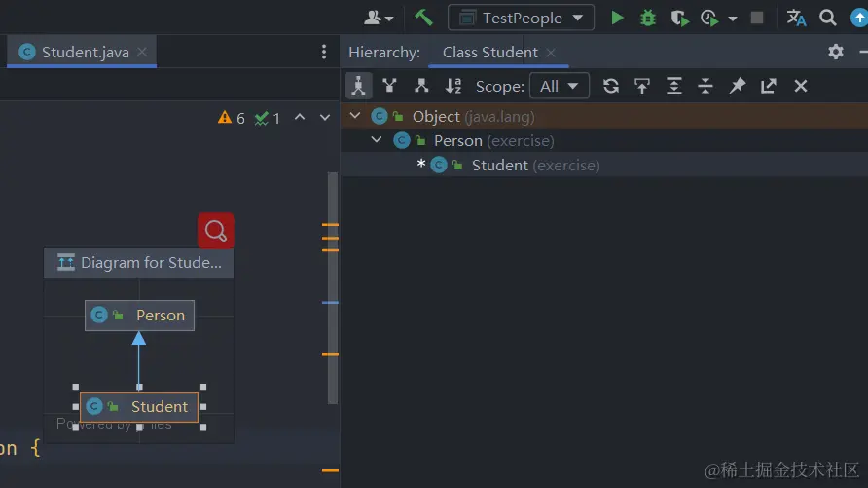This screenshot has width=868, height=488.
Task: Select the Person node in diagram
Action: point(139,316)
